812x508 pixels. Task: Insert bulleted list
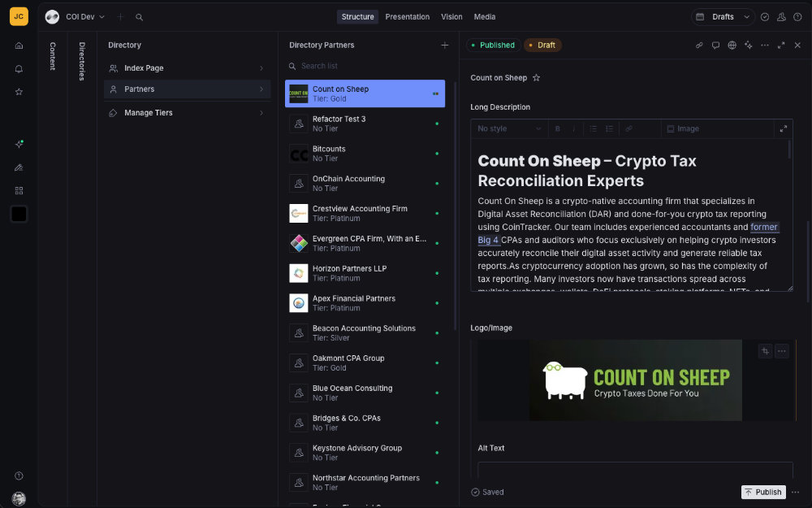594,128
